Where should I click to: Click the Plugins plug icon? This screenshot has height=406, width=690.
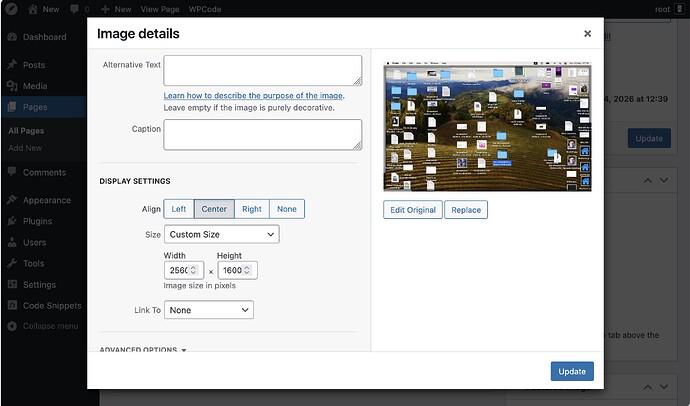pos(12,221)
